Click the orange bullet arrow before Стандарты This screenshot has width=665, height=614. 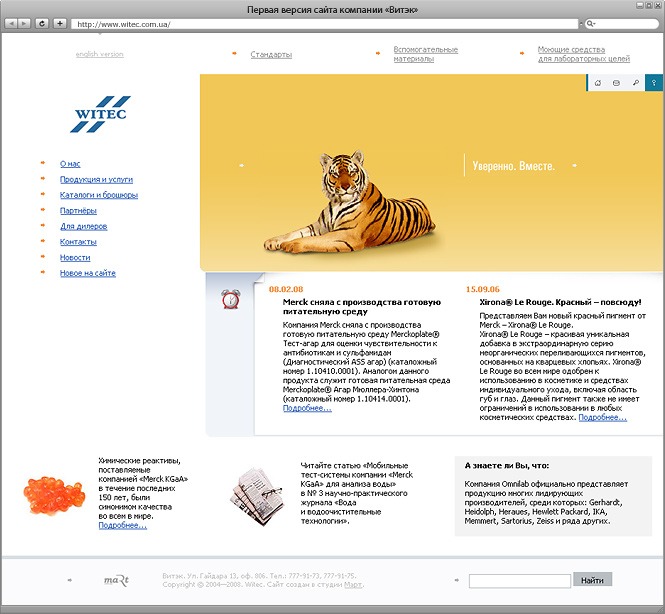[x=235, y=53]
